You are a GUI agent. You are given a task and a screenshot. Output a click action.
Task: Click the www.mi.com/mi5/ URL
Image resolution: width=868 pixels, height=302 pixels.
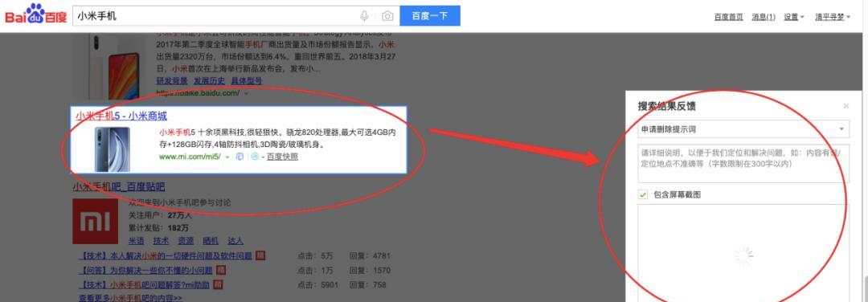tap(190, 157)
